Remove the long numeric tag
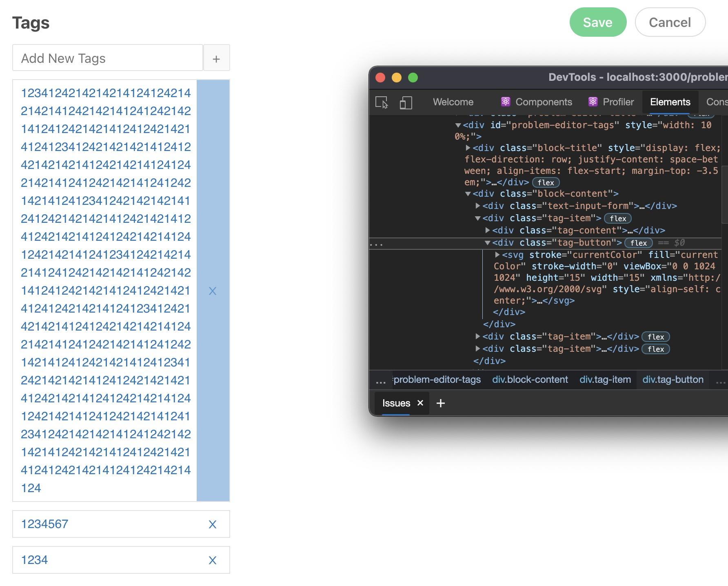728x586 pixels. [213, 291]
